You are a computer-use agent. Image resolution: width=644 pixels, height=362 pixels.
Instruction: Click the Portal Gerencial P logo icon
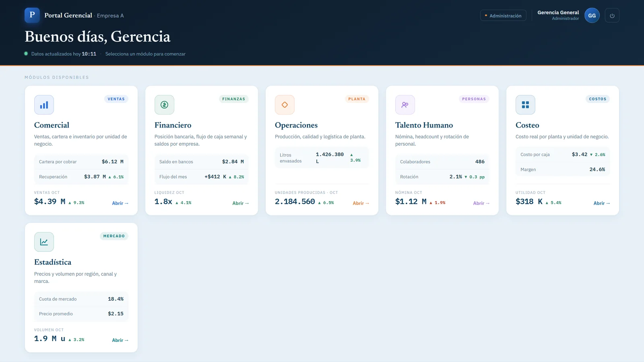(x=32, y=15)
